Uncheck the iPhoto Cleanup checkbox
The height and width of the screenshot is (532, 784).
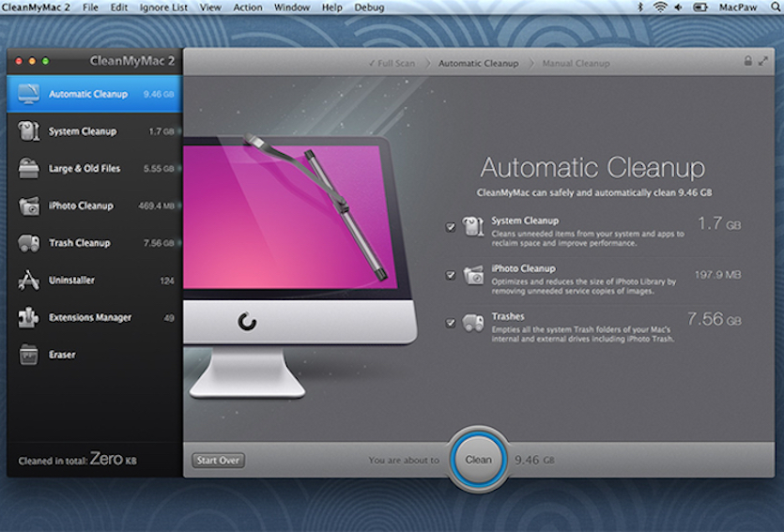(450, 275)
